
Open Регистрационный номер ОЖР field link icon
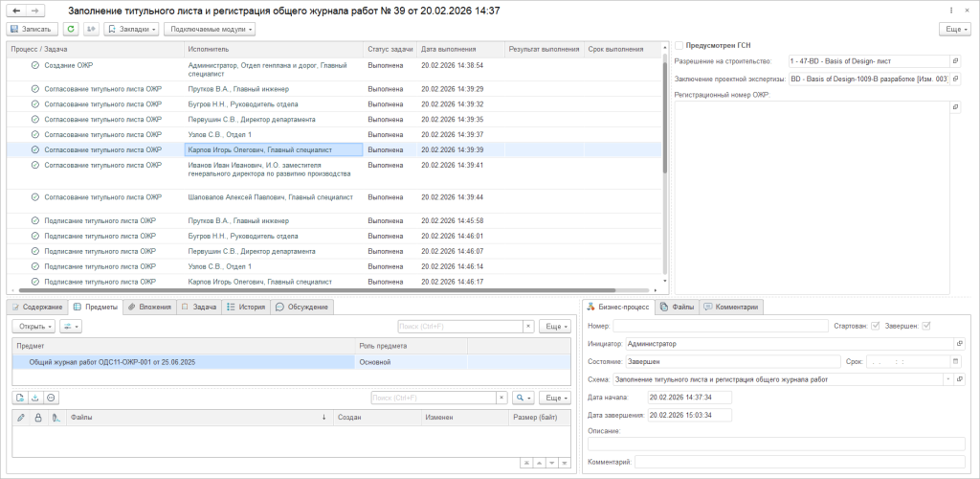click(956, 107)
